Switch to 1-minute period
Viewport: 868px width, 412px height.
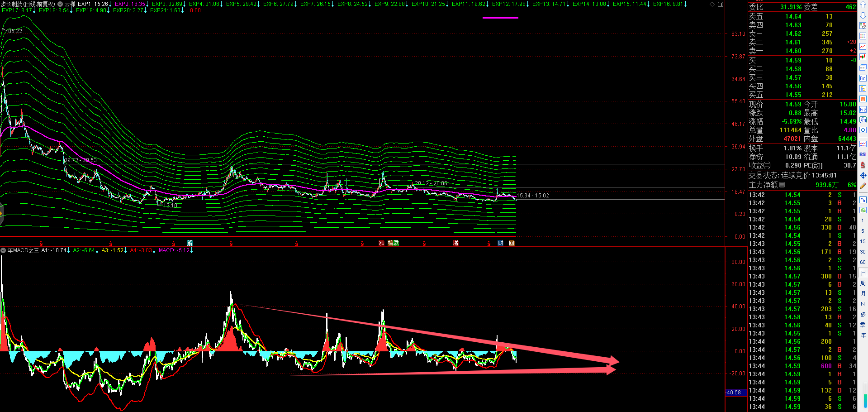click(863, 220)
